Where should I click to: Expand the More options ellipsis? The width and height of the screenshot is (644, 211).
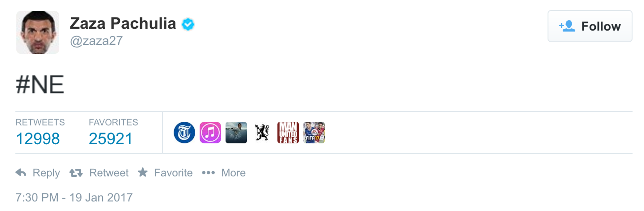[208, 173]
